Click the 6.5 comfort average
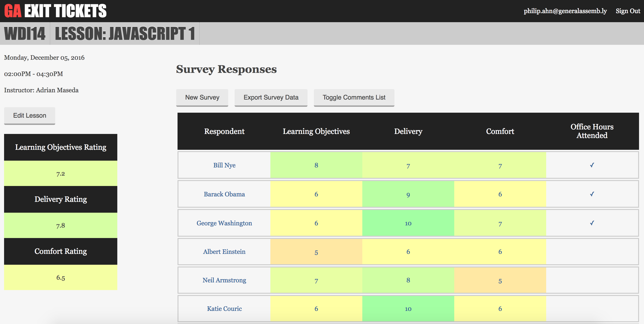Screen dimensions: 644x324 (x=60, y=277)
